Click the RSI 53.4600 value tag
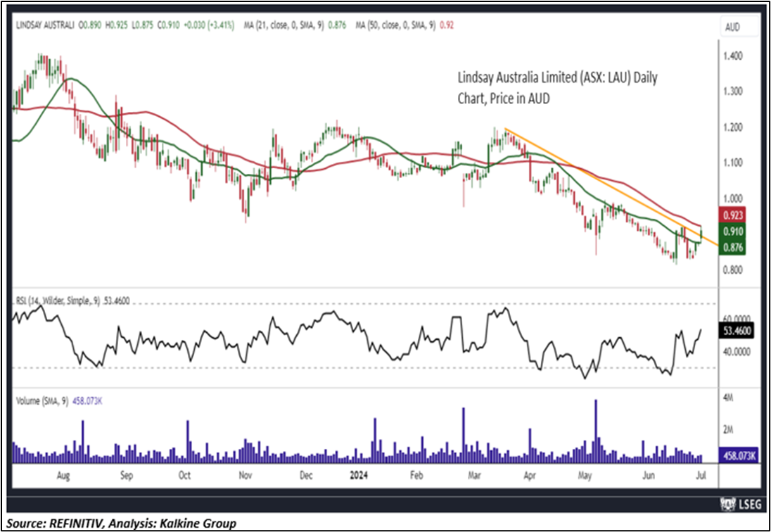This screenshot has width=771, height=532. tap(735, 331)
